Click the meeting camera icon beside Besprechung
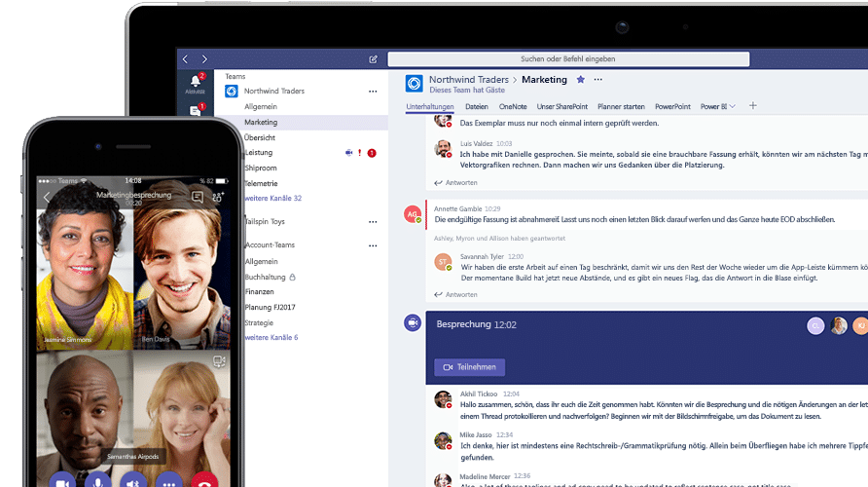 (x=413, y=322)
